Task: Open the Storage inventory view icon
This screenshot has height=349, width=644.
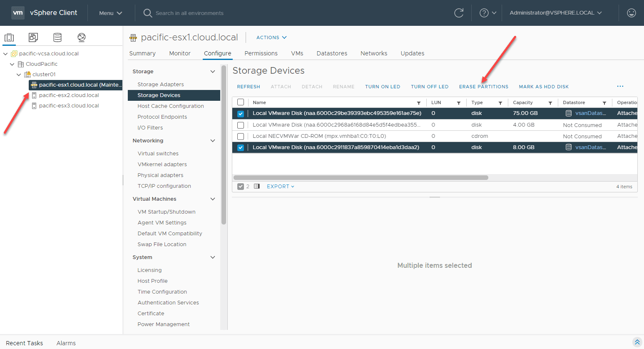Action: coord(57,37)
